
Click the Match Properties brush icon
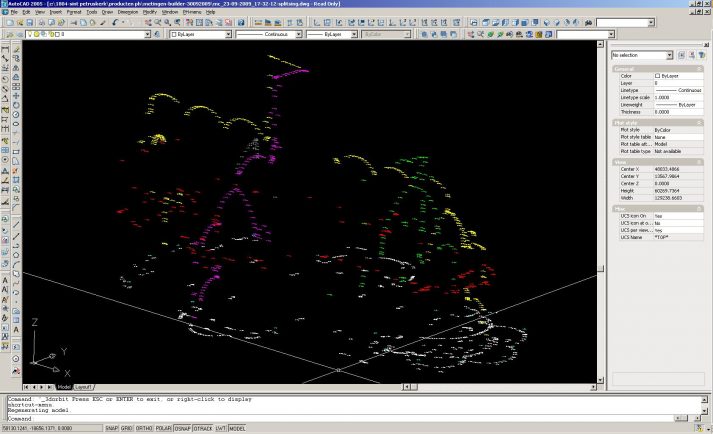pos(103,22)
